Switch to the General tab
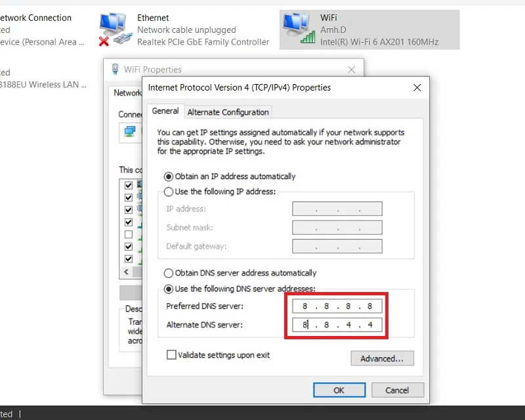525x420 pixels. [x=165, y=111]
